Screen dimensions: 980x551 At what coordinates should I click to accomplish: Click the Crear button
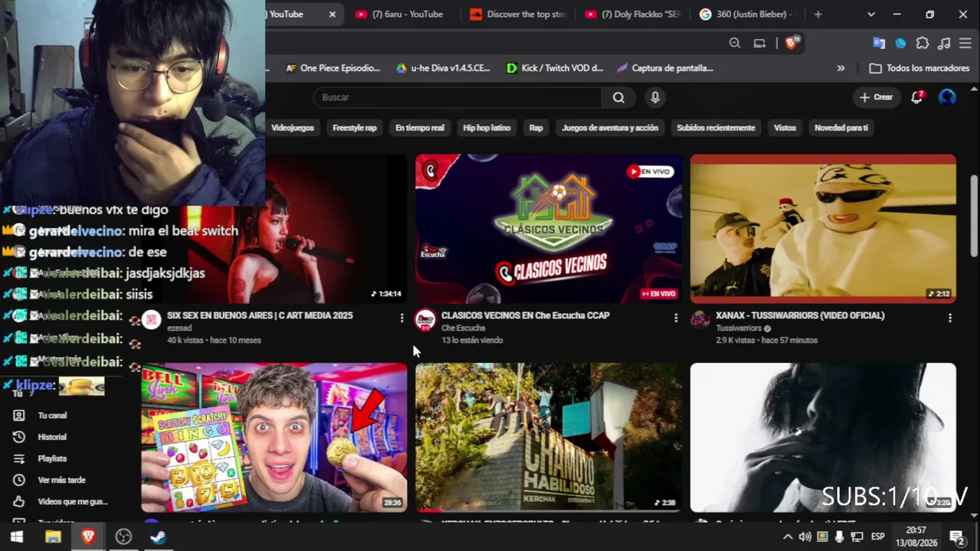point(876,97)
